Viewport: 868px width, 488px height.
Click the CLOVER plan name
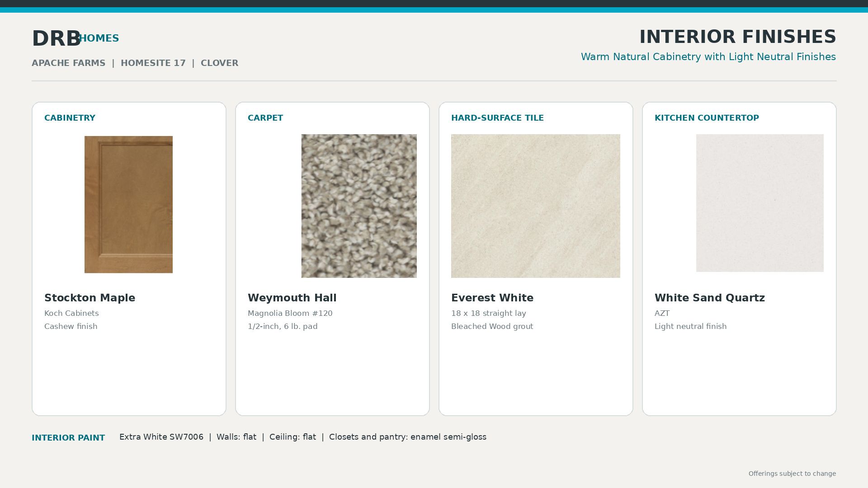(x=220, y=63)
